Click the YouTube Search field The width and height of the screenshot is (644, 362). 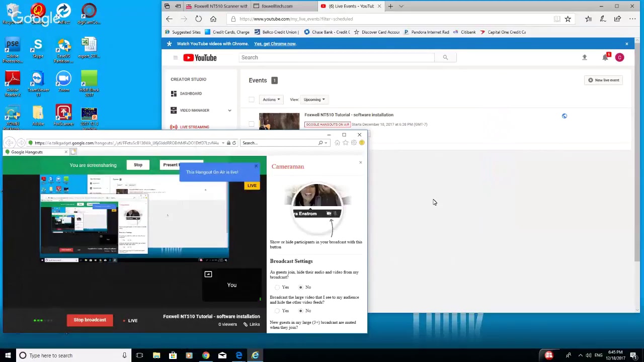tap(337, 57)
